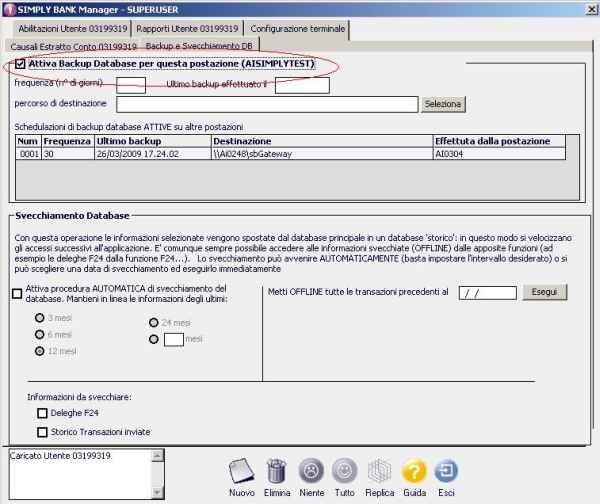Select the 3 mesi radio button
600x504 pixels.
[x=39, y=318]
